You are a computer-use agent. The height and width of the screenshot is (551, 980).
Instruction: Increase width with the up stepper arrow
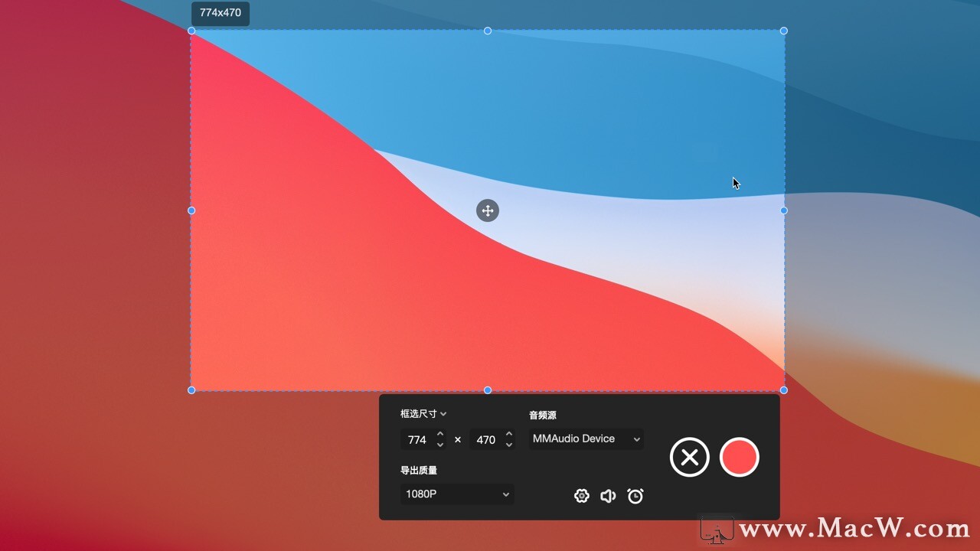point(440,435)
